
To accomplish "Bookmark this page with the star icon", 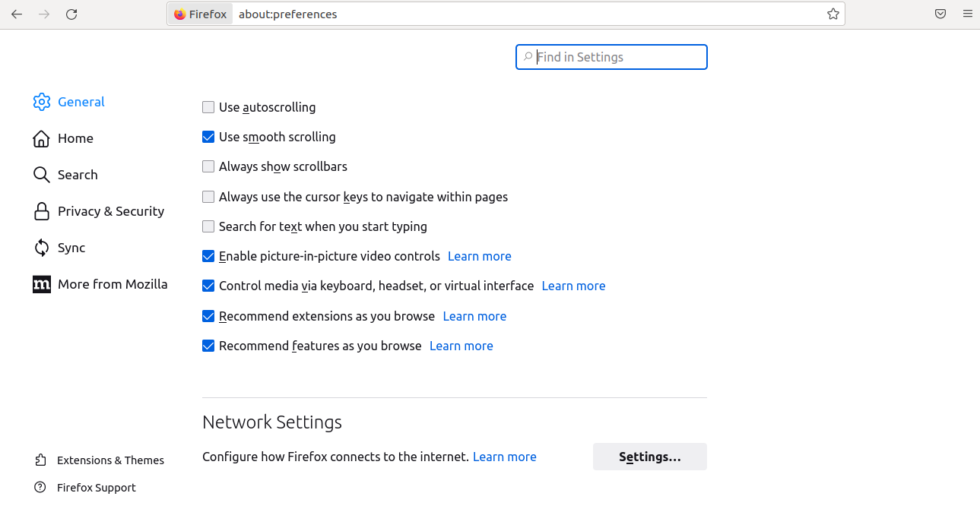I will 833,13.
